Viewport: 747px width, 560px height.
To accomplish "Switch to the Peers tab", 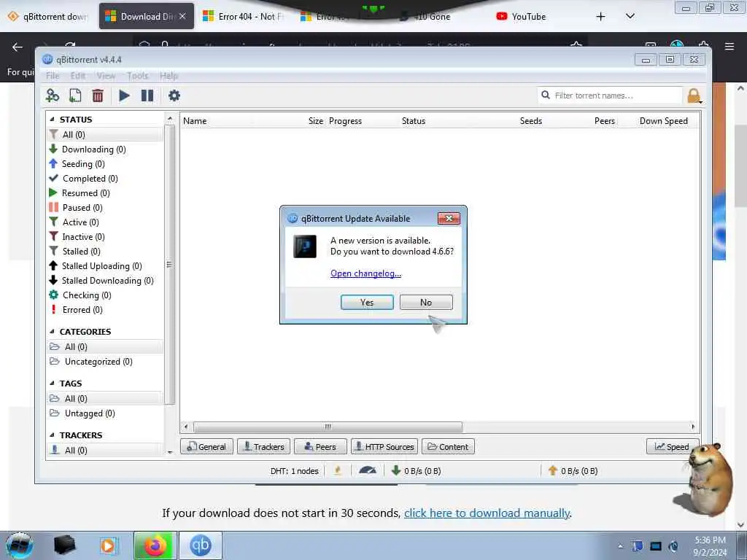I will click(x=320, y=447).
